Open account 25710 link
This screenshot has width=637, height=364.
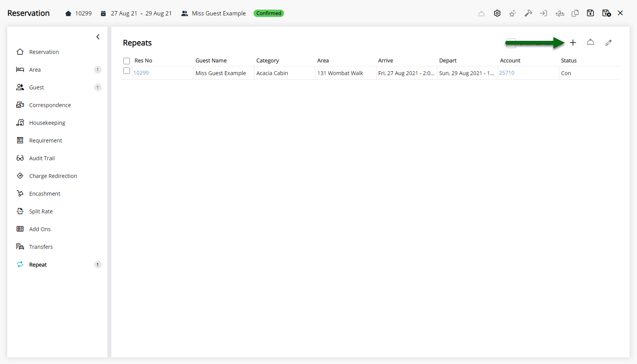pos(507,73)
